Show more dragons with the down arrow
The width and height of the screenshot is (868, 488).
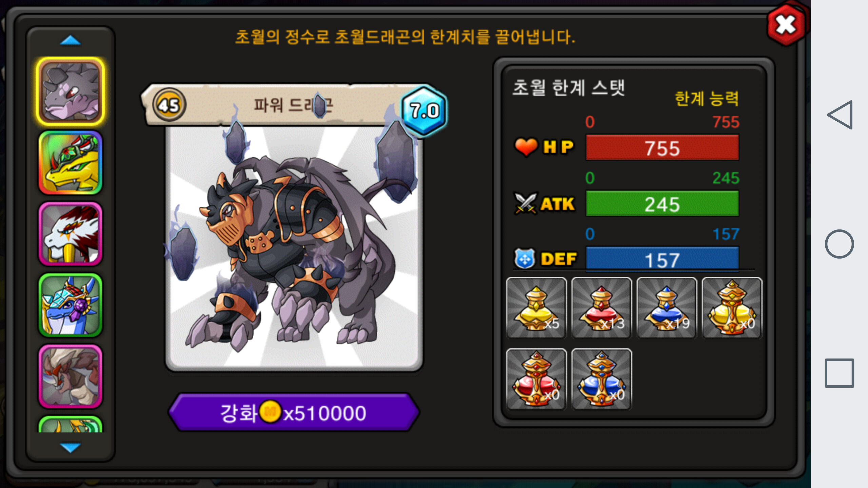(x=70, y=447)
